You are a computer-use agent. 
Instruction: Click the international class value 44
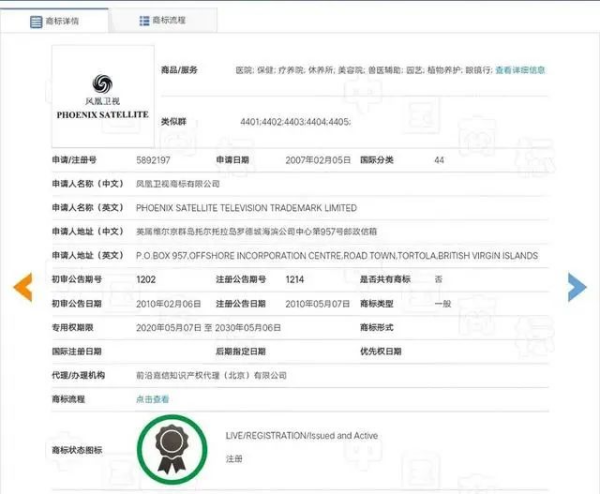coord(439,160)
